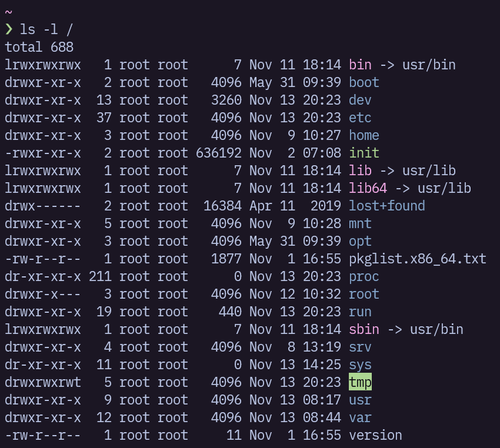Click the 2019 year of lost+found

tap(326, 206)
